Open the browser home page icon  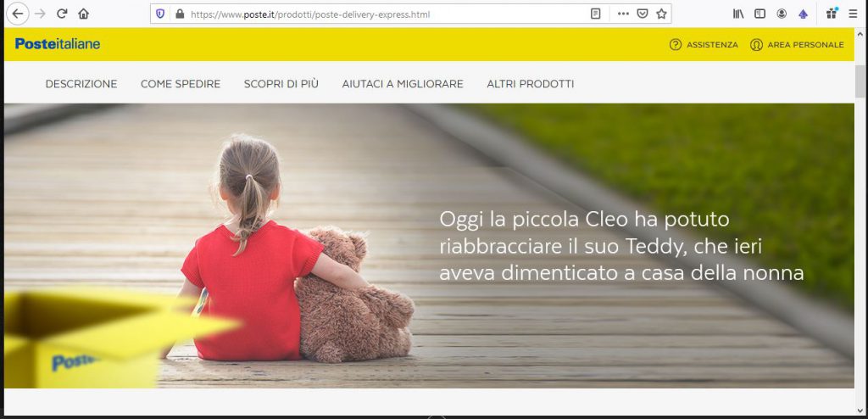(84, 14)
